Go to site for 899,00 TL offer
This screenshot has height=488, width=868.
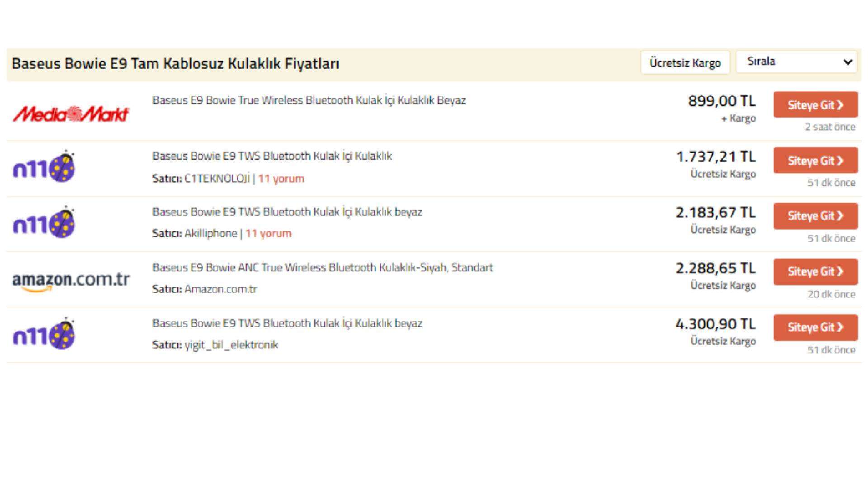(x=815, y=105)
